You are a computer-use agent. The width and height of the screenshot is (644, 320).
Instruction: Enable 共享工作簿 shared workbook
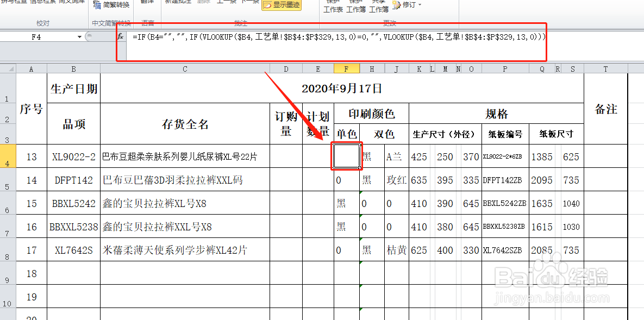coord(379,7)
